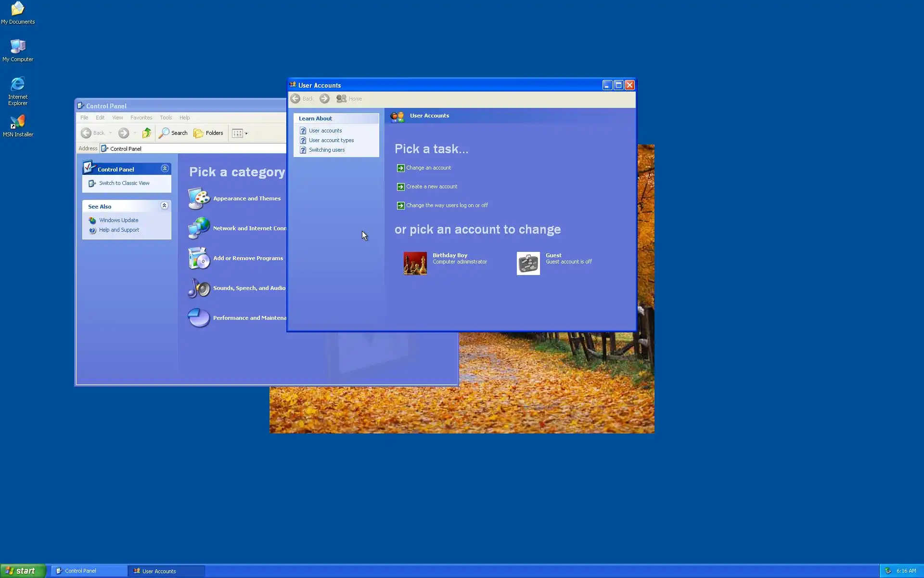The image size is (924, 578).
Task: Open the Tools menu
Action: click(x=166, y=118)
